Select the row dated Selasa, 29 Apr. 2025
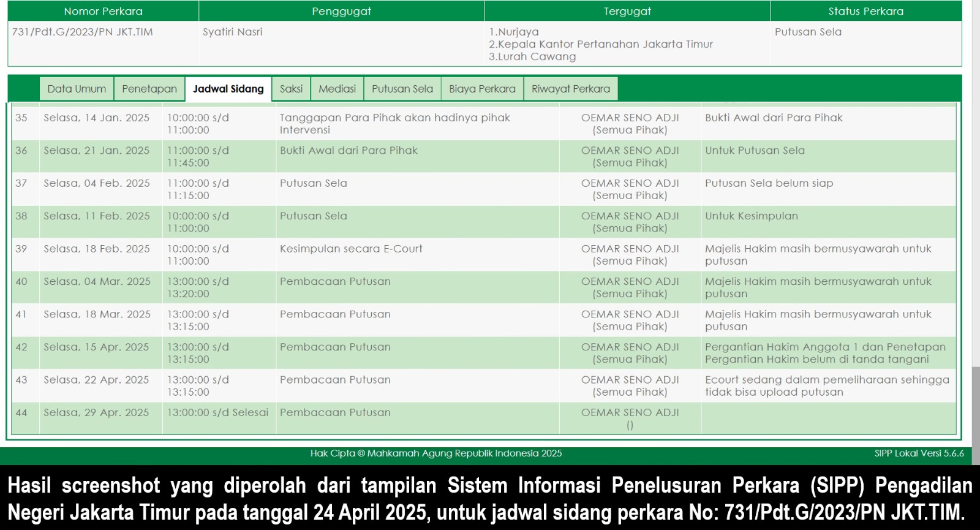 [x=96, y=413]
